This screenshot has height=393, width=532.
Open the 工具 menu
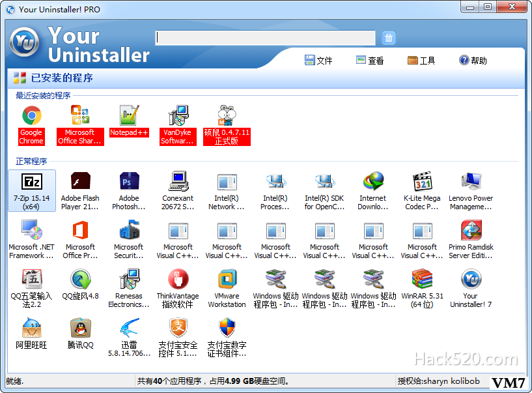point(421,61)
